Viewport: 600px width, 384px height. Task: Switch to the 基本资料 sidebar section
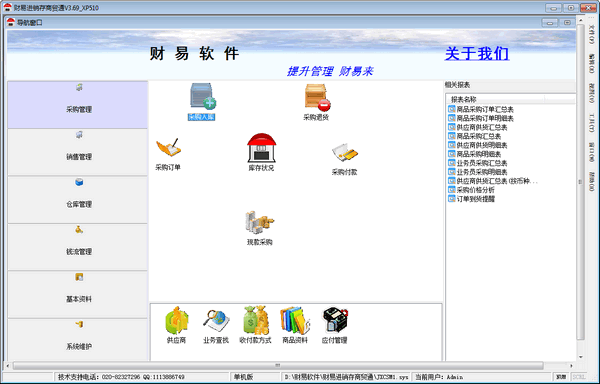pos(78,295)
